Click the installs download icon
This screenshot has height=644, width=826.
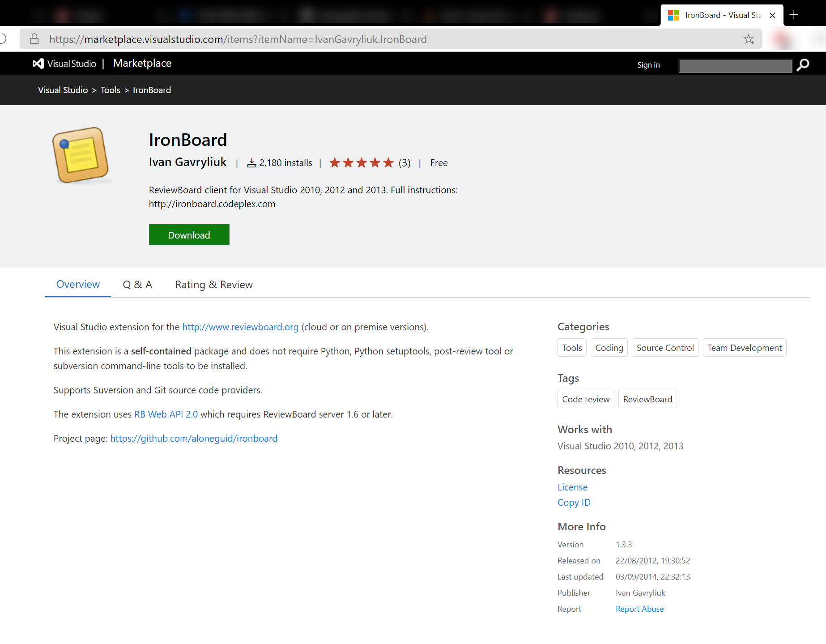(252, 163)
